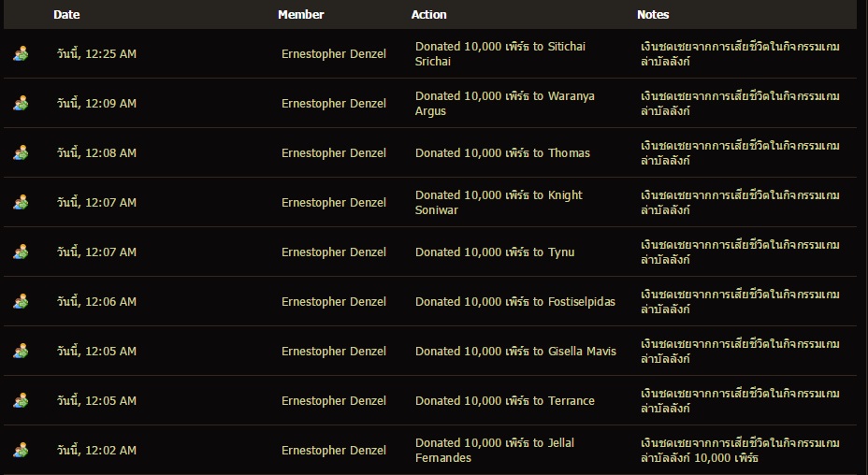Image resolution: width=868 pixels, height=475 pixels.
Task: Select the donation icon in the Terrance row
Action: (21, 400)
